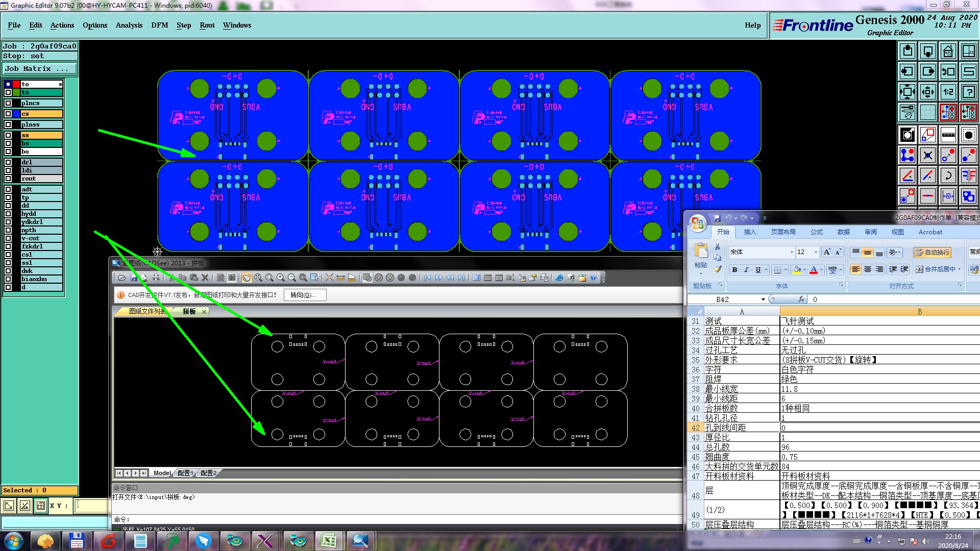Toggle the checkbox beside the drl layer
This screenshot has height=551, width=980.
pos(8,162)
